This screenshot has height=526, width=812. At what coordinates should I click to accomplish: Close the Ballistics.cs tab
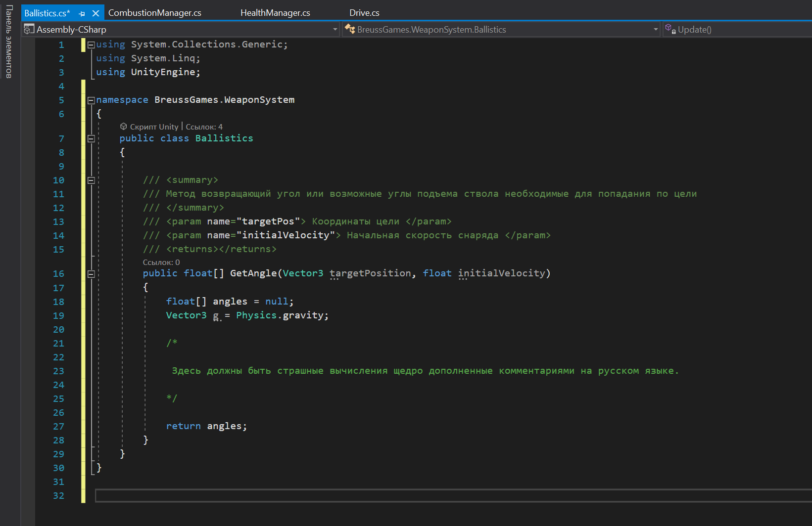point(96,13)
